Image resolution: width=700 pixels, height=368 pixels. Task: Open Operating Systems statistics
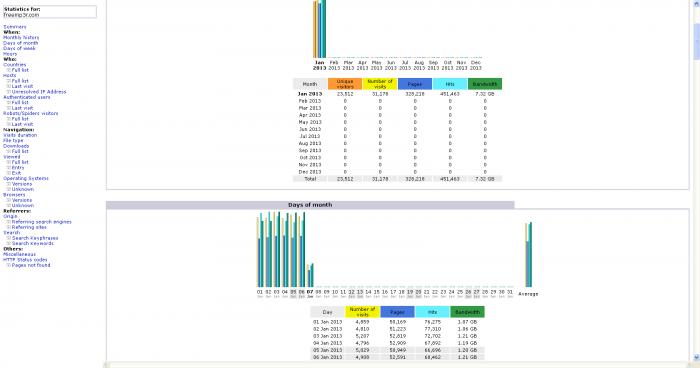click(26, 179)
